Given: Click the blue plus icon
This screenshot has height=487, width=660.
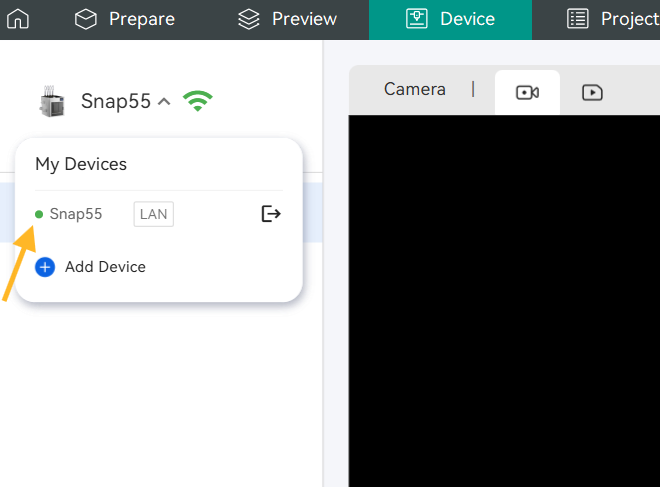Looking at the screenshot, I should pyautogui.click(x=45, y=267).
